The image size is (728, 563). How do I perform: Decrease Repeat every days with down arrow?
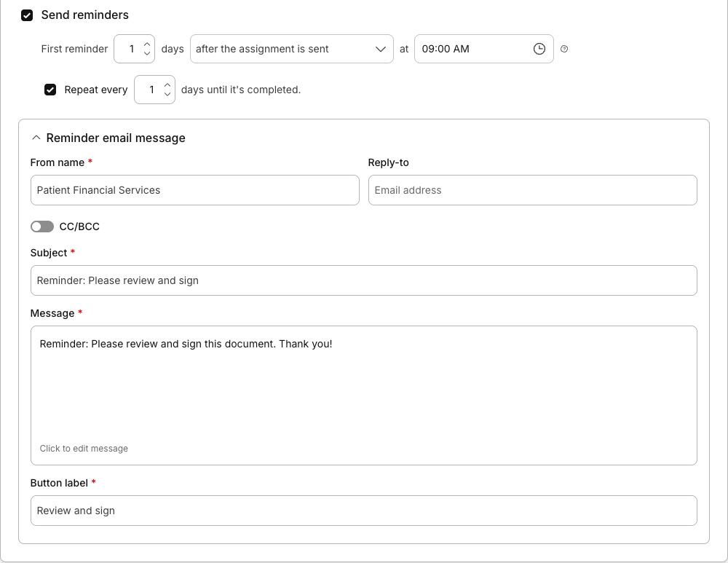tap(167, 94)
